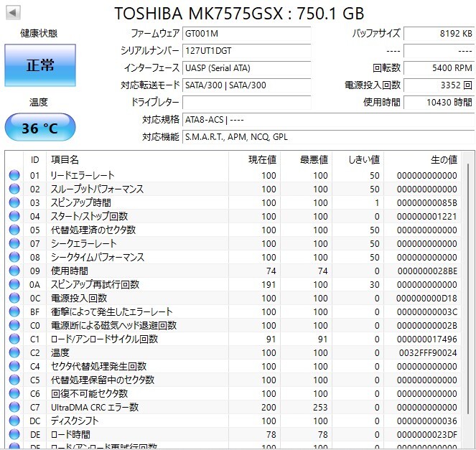The image size is (476, 450).
Task: Select the 代替処理済のセクタ数 row
Action: [233, 230]
